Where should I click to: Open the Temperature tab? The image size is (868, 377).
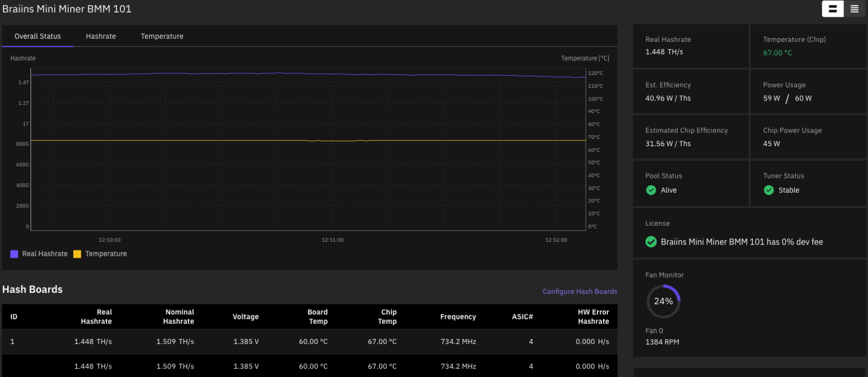(162, 36)
